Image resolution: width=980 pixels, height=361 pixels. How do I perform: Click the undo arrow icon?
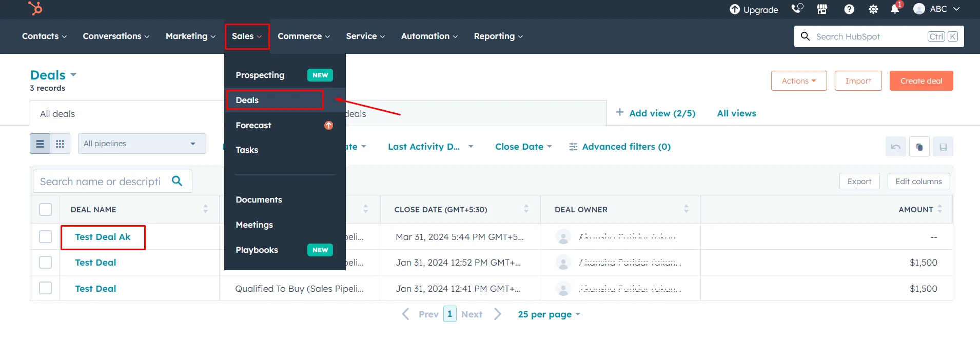[895, 147]
